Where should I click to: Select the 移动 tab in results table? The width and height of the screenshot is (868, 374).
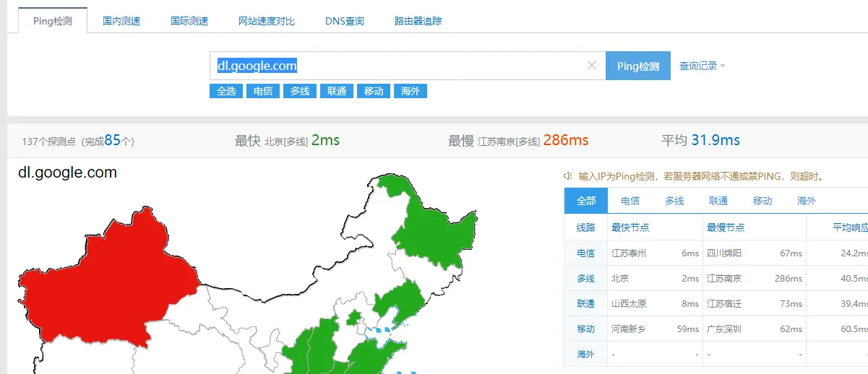[762, 201]
